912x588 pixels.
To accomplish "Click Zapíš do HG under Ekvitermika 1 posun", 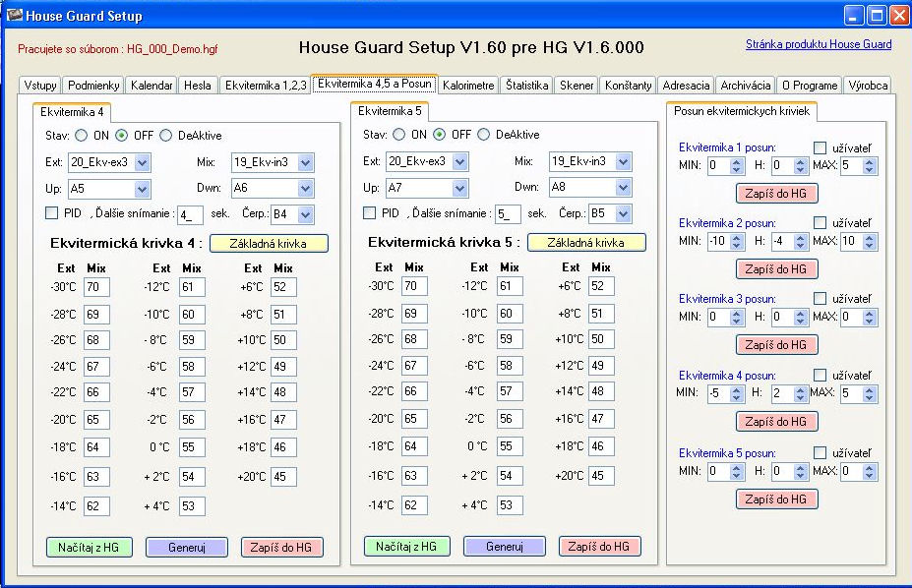I will [776, 194].
